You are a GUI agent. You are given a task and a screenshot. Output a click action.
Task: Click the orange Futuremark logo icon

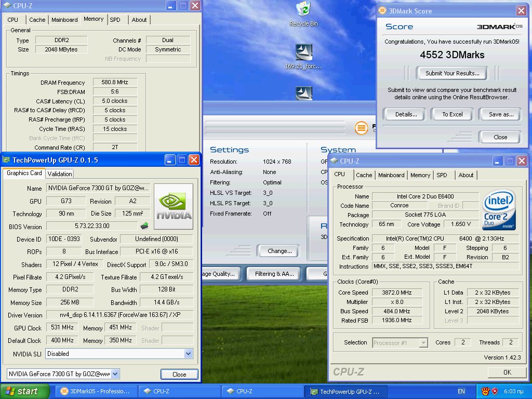pos(362,128)
